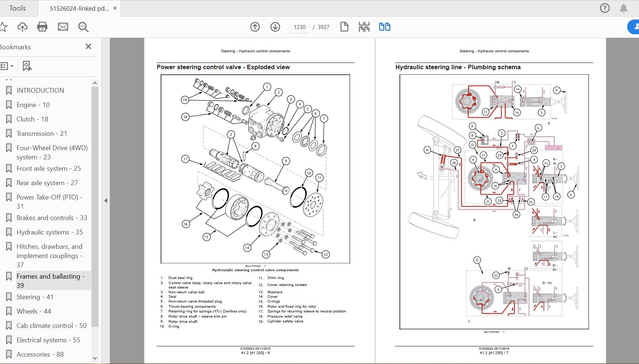Toggle single page view icon
The image size is (639, 364).
coord(344,27)
